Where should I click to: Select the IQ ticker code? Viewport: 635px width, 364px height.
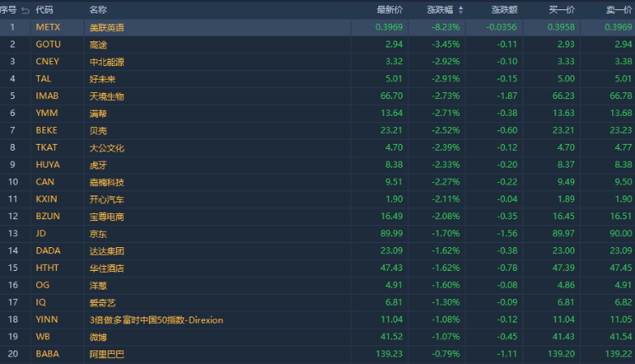[41, 302]
